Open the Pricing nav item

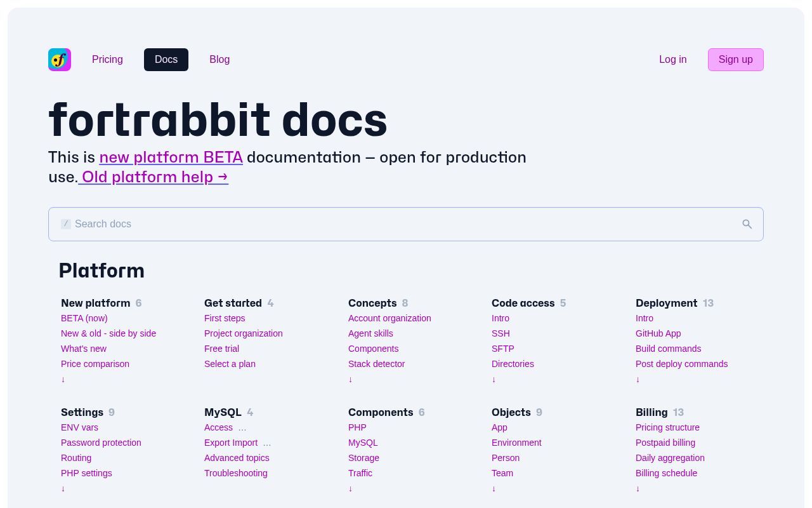(x=107, y=60)
